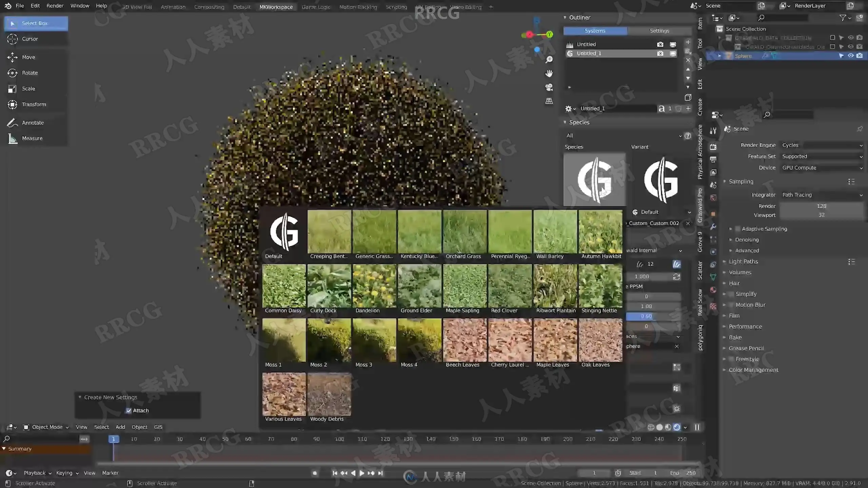Click the pan hand viewport icon

[x=549, y=73]
